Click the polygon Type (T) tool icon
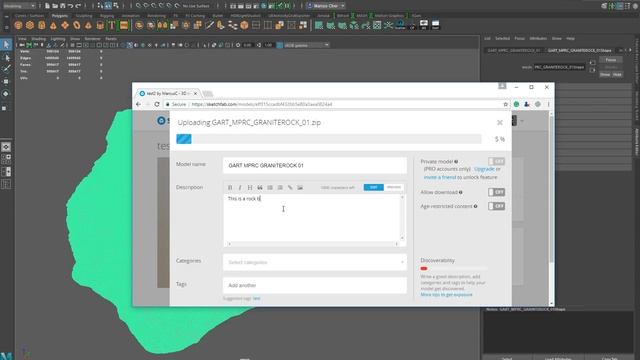 [x=112, y=25]
